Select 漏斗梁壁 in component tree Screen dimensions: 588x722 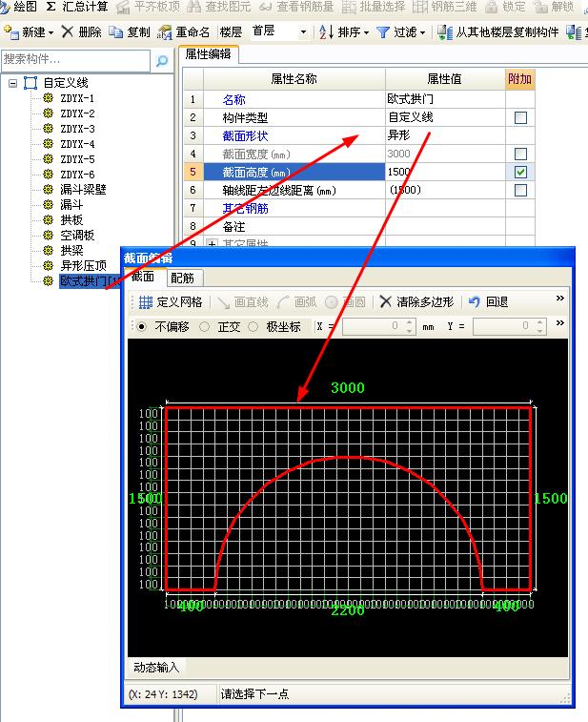point(83,189)
